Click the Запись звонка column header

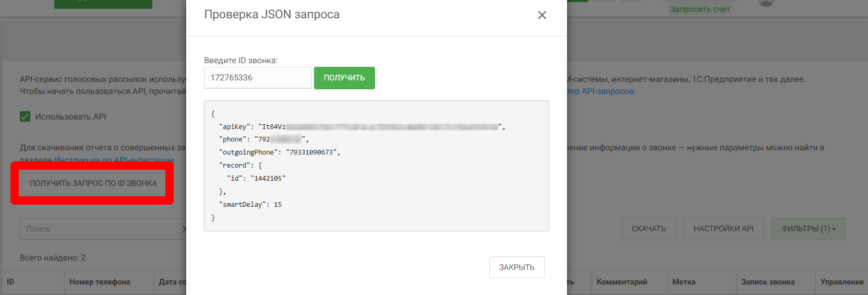[768, 282]
